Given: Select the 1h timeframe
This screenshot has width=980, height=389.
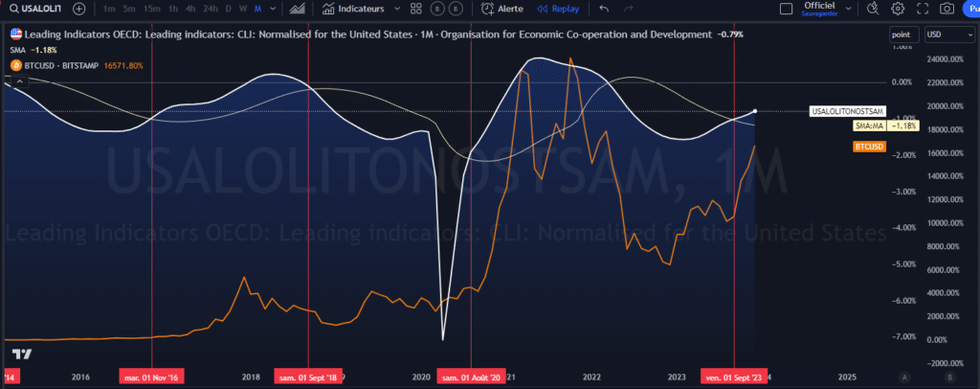Looking at the screenshot, I should click(x=173, y=9).
